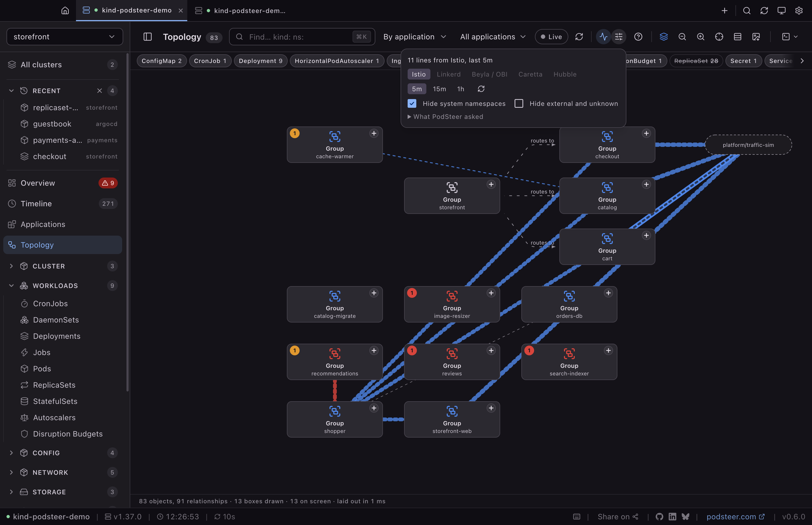Click the keyboard shortcuts icon in status bar
This screenshot has width=812, height=525.
[576, 517]
